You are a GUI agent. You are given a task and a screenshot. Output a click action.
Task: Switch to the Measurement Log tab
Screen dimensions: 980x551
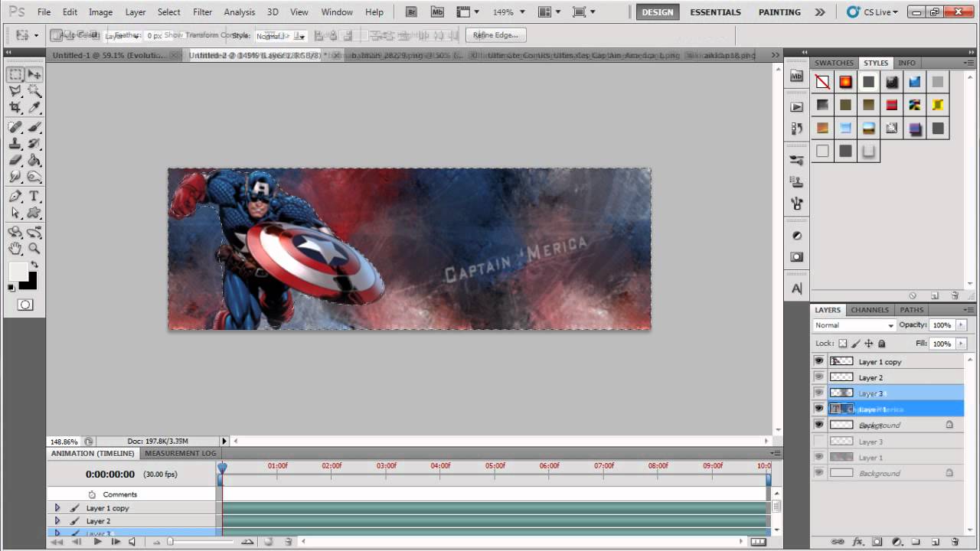(x=181, y=453)
